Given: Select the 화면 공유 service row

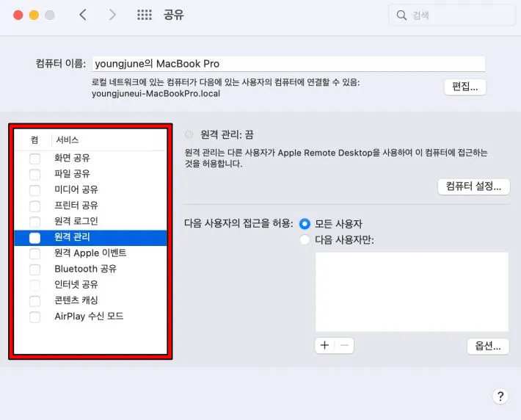Looking at the screenshot, I should (x=90, y=159).
